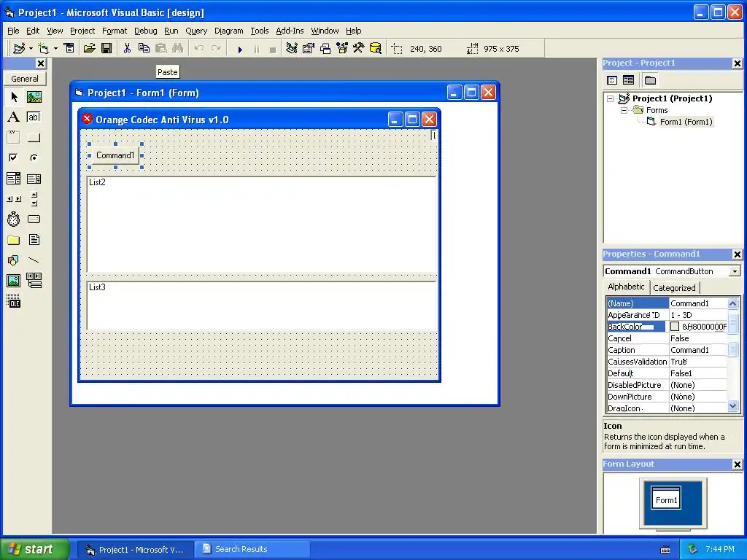Pick the Data control tool
Image resolution: width=747 pixels, height=560 pixels.
pos(34,281)
